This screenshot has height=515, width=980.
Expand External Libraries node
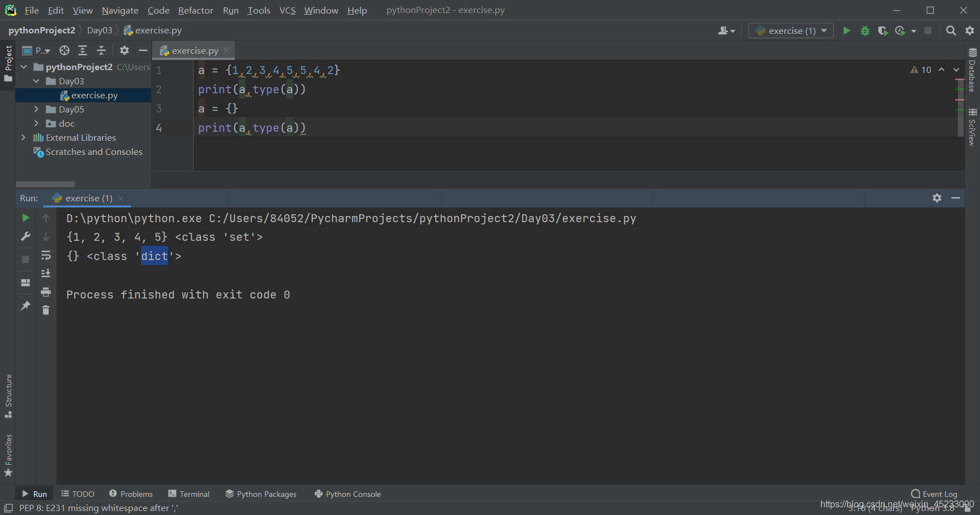tap(23, 137)
